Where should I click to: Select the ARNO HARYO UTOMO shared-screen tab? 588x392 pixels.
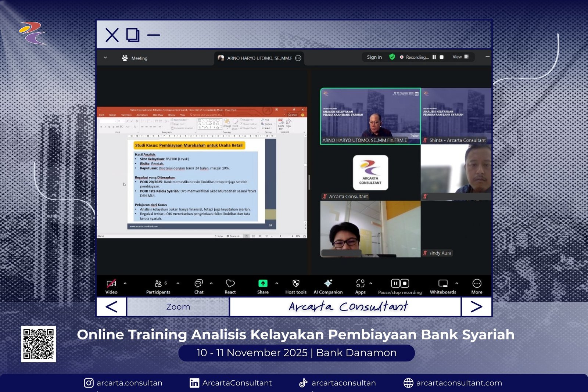259,58
